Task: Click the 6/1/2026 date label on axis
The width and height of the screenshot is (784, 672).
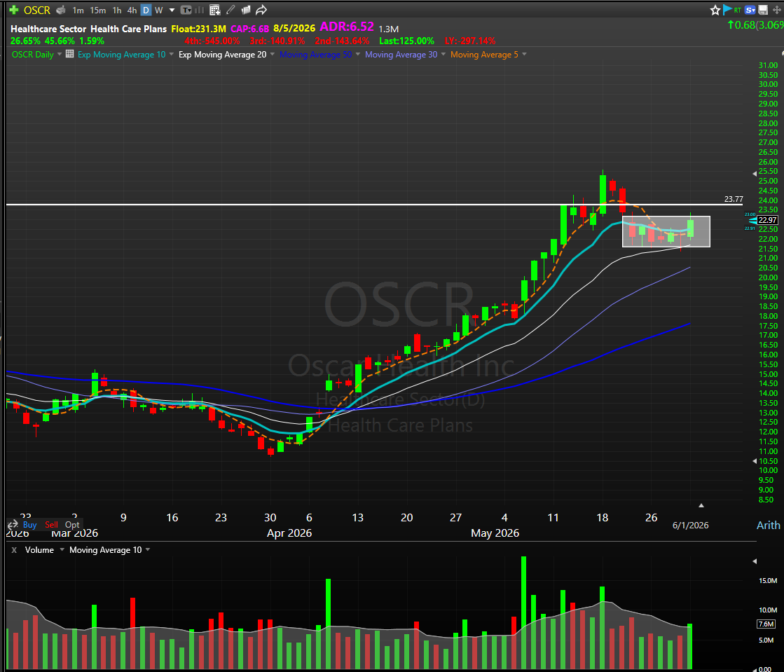Action: coord(691,525)
